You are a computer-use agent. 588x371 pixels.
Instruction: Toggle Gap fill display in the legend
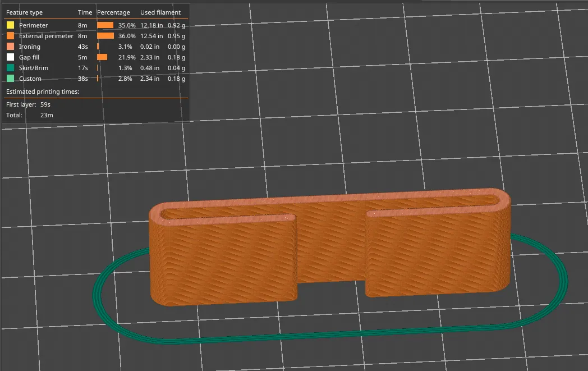click(10, 57)
